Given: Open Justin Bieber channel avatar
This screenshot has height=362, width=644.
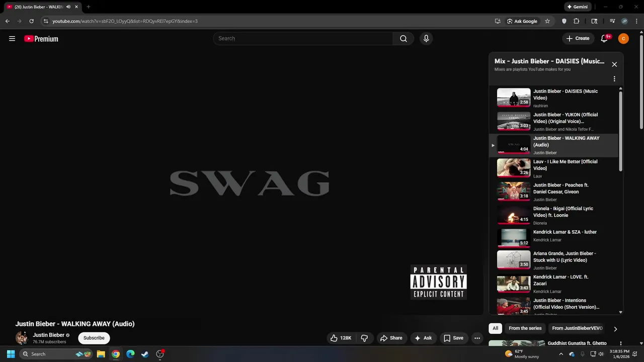Looking at the screenshot, I should pos(22,338).
